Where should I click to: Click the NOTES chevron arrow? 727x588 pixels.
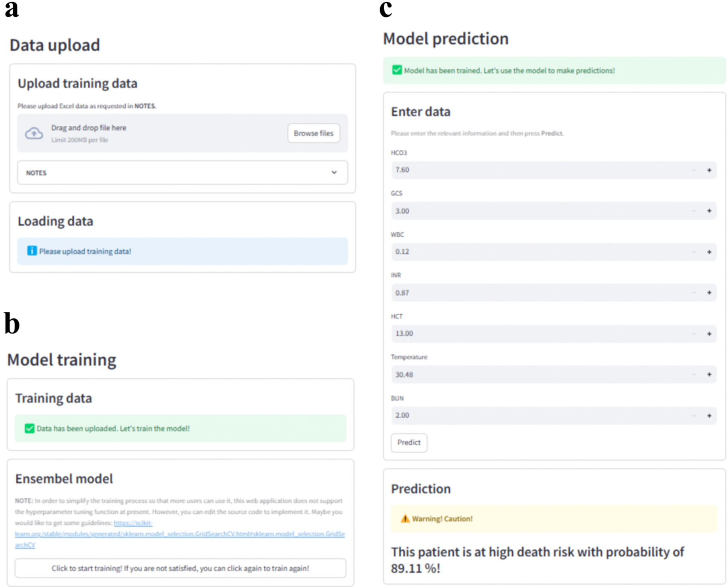(334, 172)
